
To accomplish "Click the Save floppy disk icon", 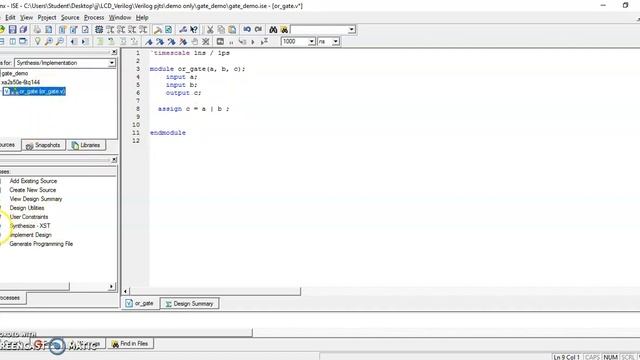I will click(x=13, y=29).
